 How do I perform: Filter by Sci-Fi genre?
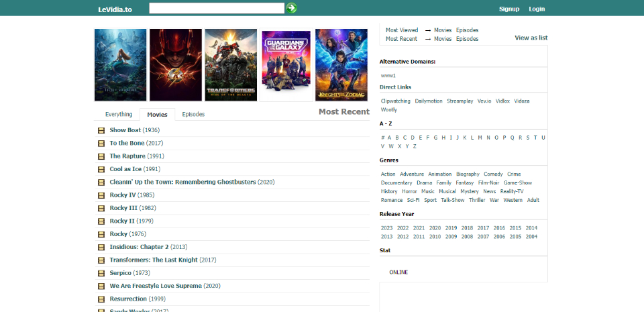413,200
